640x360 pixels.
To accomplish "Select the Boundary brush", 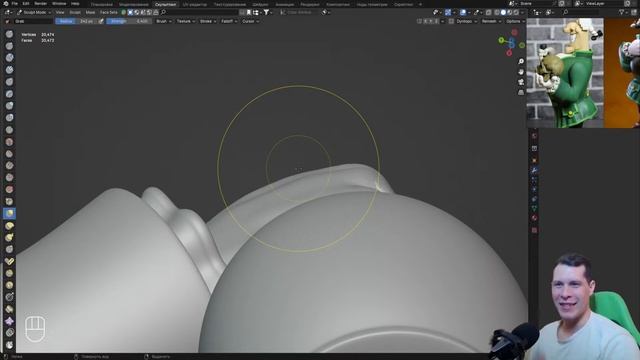I will click(9, 309).
